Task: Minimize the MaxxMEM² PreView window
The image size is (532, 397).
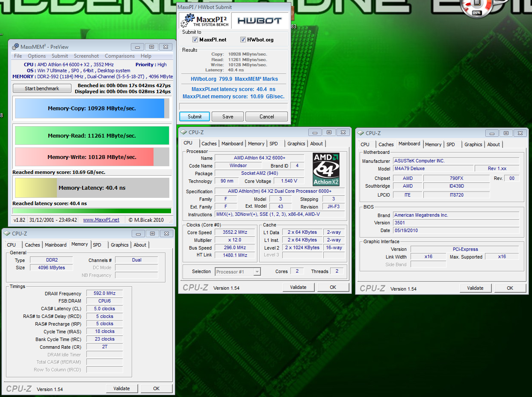Action: click(137, 47)
